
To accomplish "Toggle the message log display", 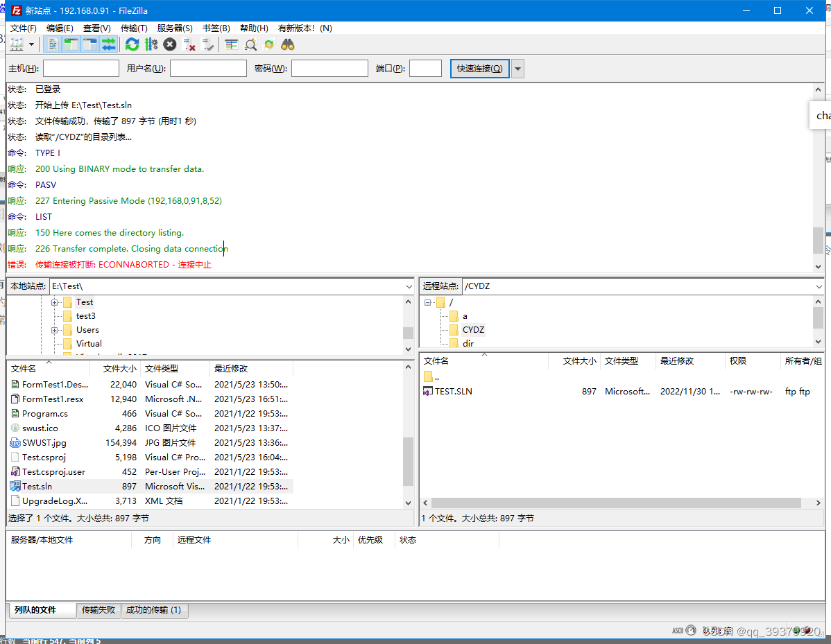I will tap(52, 45).
